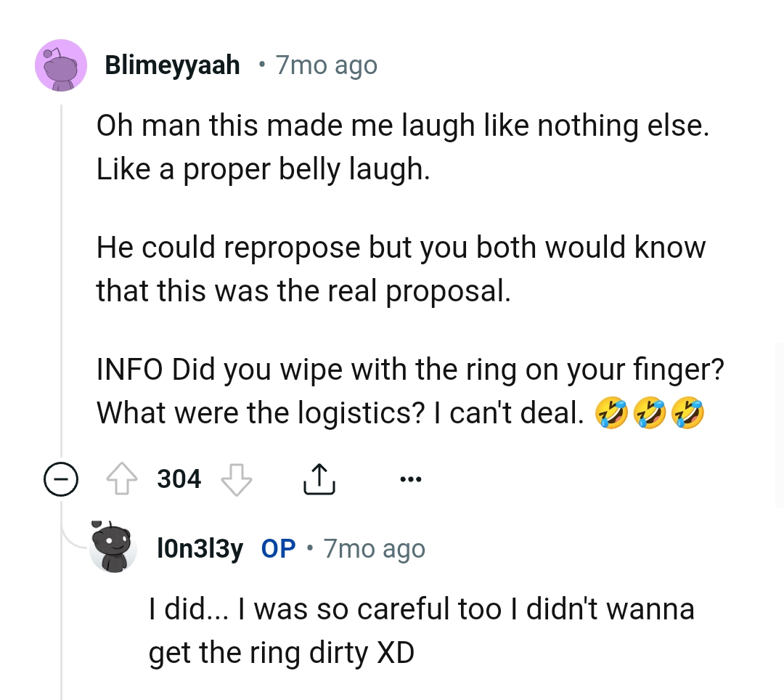
Task: Click the blue OP badge
Action: tap(277, 548)
